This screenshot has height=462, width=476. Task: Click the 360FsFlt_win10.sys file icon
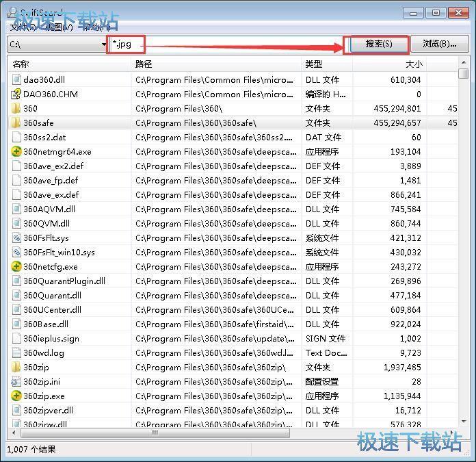click(x=16, y=253)
